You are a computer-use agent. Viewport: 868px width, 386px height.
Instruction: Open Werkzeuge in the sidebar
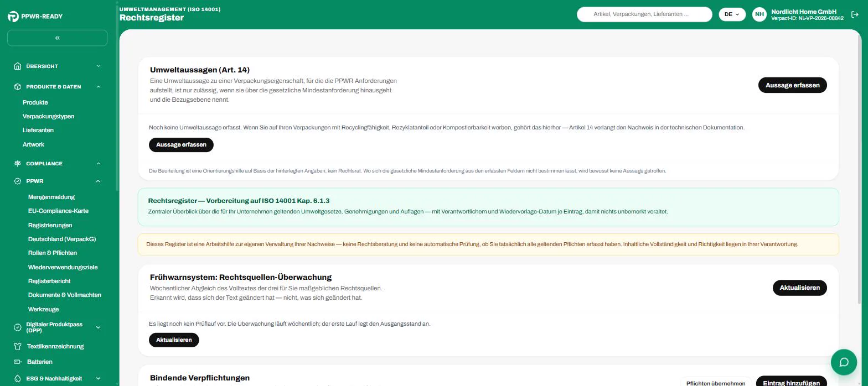point(43,309)
